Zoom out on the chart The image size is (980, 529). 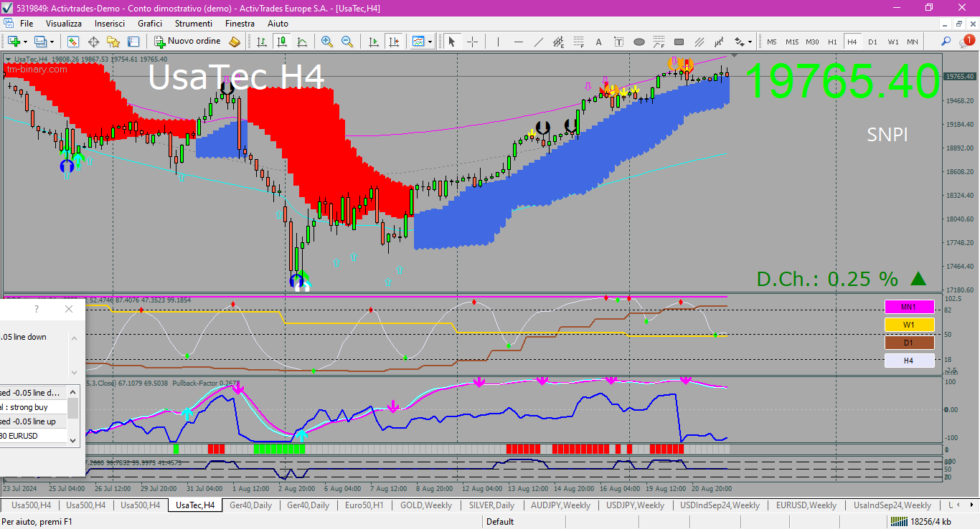(347, 42)
